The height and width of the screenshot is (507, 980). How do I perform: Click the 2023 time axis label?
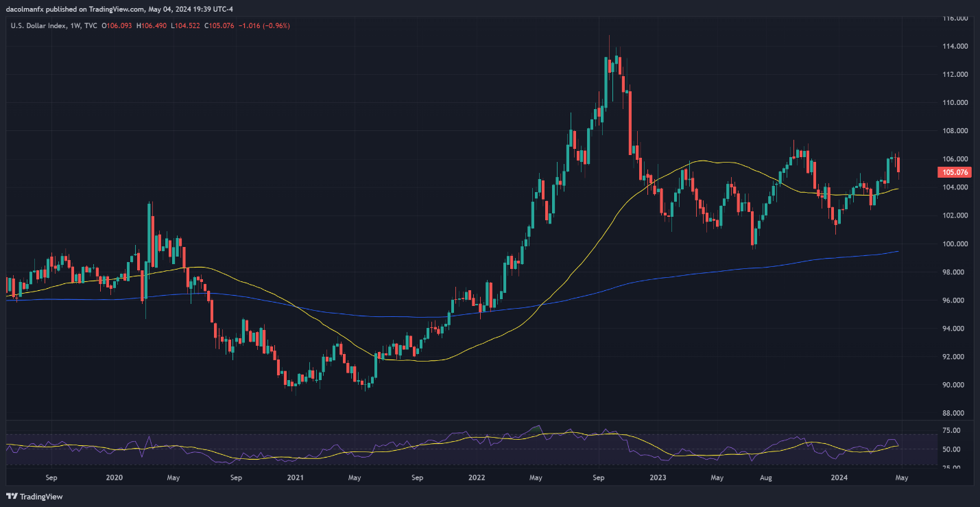pyautogui.click(x=656, y=477)
